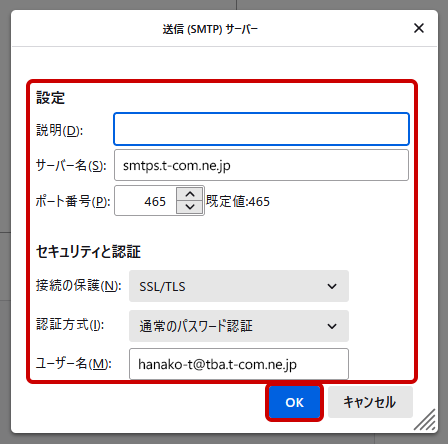Click the 接続の保護(N) label
Screen dimensions: 448x444
click(x=79, y=286)
